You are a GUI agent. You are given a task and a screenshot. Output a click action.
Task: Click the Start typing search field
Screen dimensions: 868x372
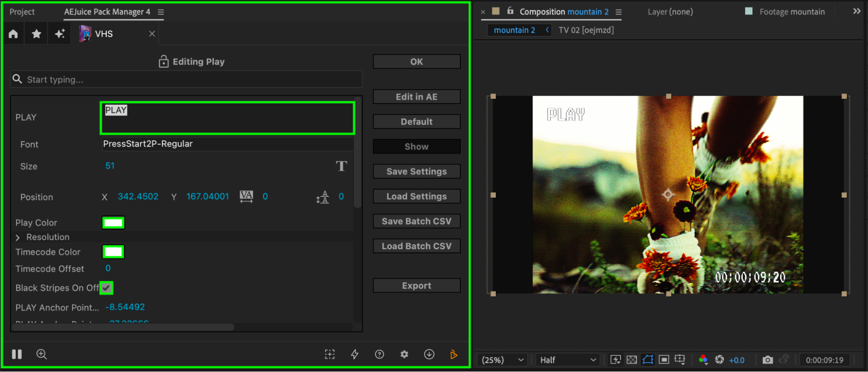point(186,79)
